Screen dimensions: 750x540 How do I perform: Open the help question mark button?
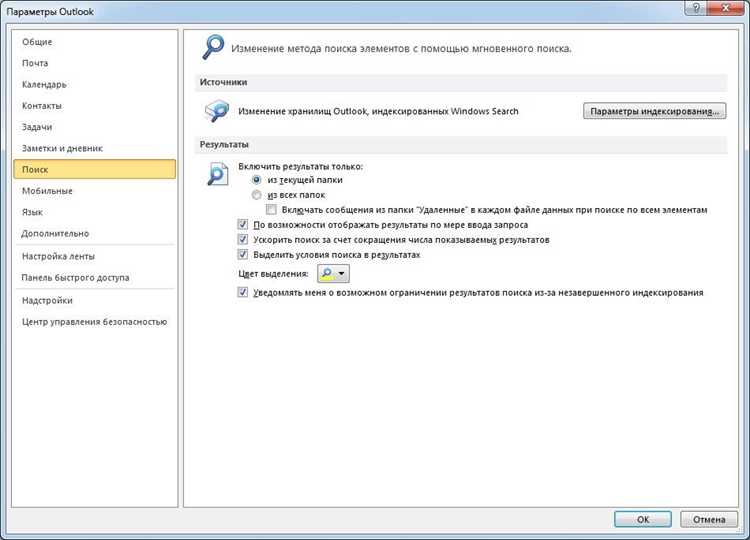click(696, 8)
